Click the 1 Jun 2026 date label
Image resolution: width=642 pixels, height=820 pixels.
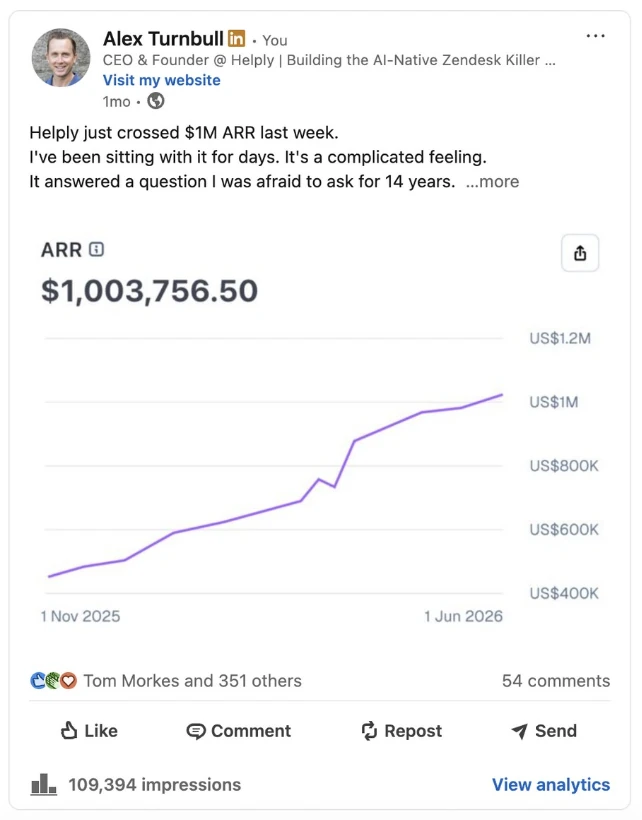point(463,616)
